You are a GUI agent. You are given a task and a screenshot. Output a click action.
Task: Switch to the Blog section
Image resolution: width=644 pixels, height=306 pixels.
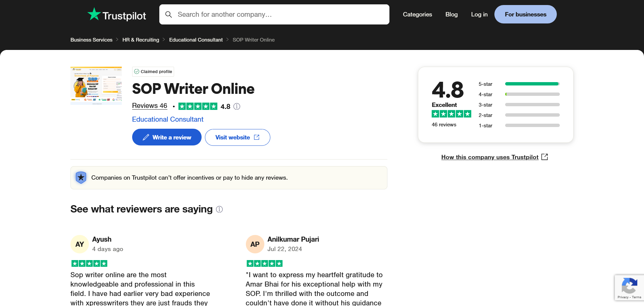coord(451,14)
